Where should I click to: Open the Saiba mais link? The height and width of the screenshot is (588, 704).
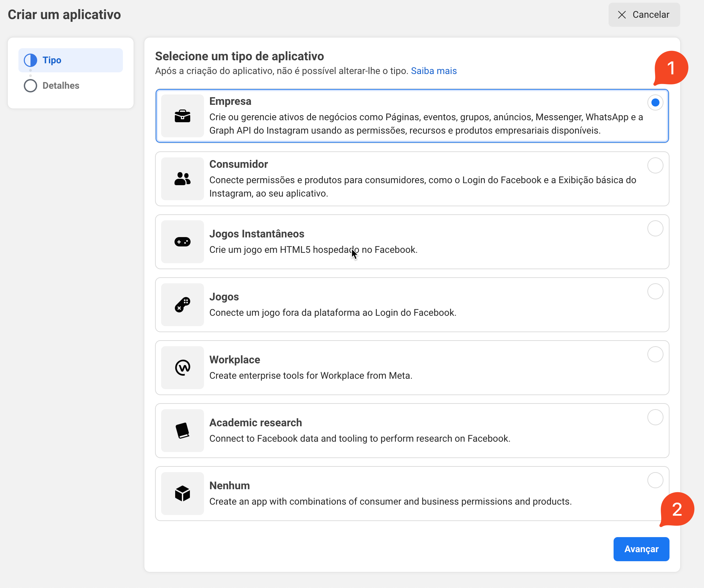tap(433, 71)
